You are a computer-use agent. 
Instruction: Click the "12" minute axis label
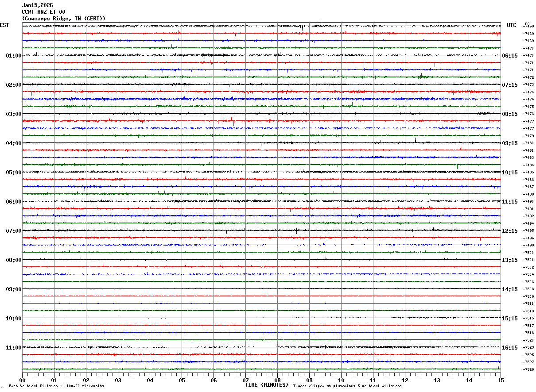click(x=405, y=380)
